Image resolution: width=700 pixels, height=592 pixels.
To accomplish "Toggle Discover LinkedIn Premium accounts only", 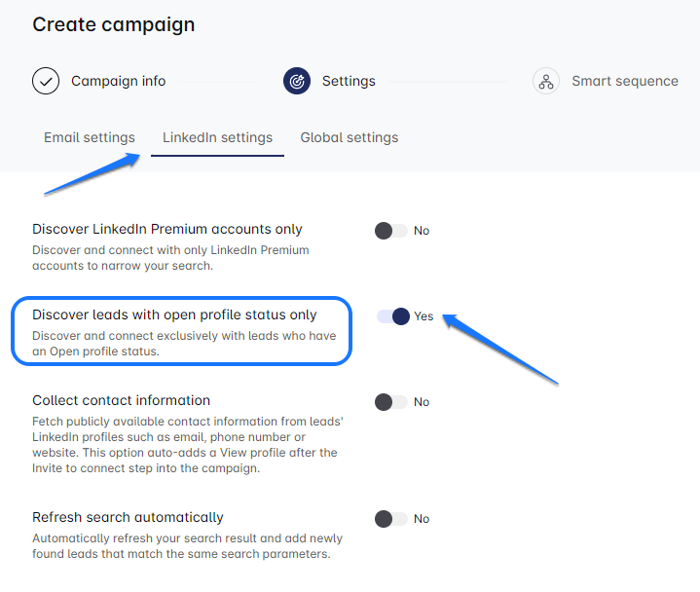I will (391, 231).
